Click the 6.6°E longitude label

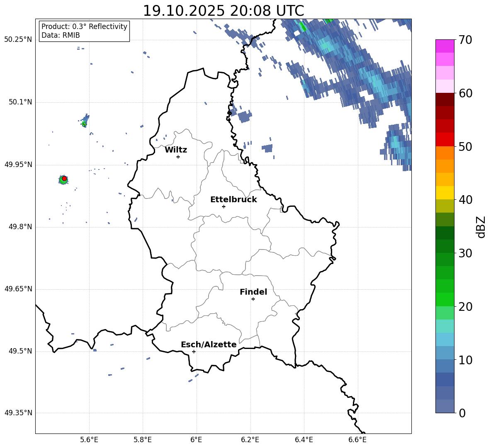[x=357, y=440]
